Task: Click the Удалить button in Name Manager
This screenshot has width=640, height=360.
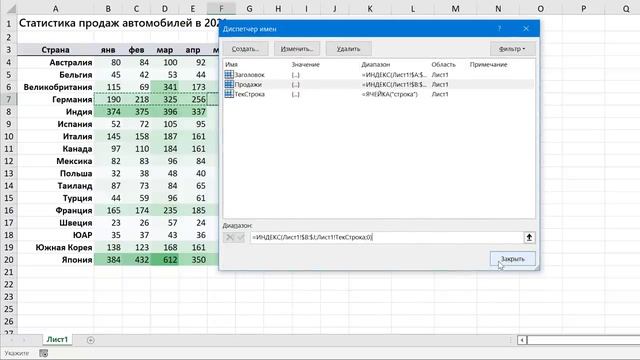Action: 349,49
